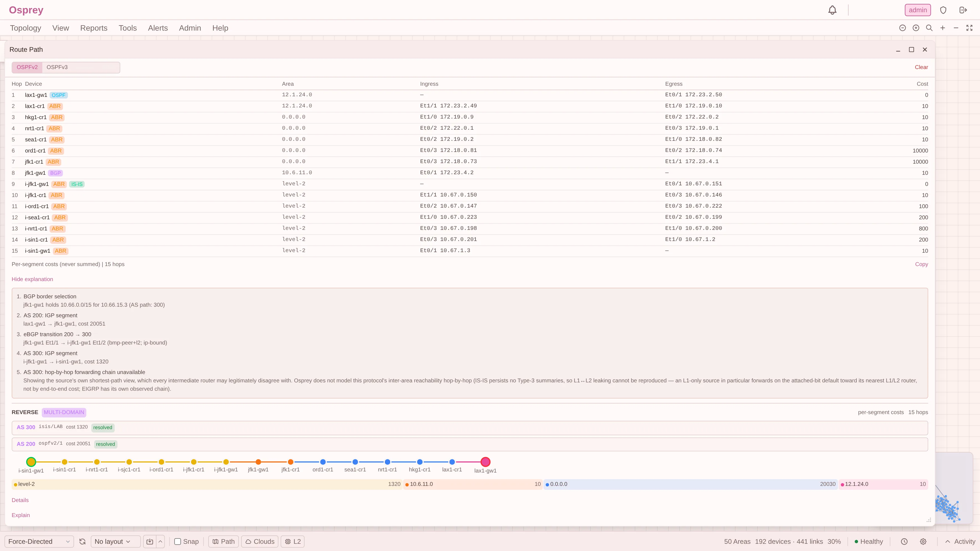Select the blue 0.0.0.0 cost segment
The height and width of the screenshot is (551, 980).
[x=690, y=484]
